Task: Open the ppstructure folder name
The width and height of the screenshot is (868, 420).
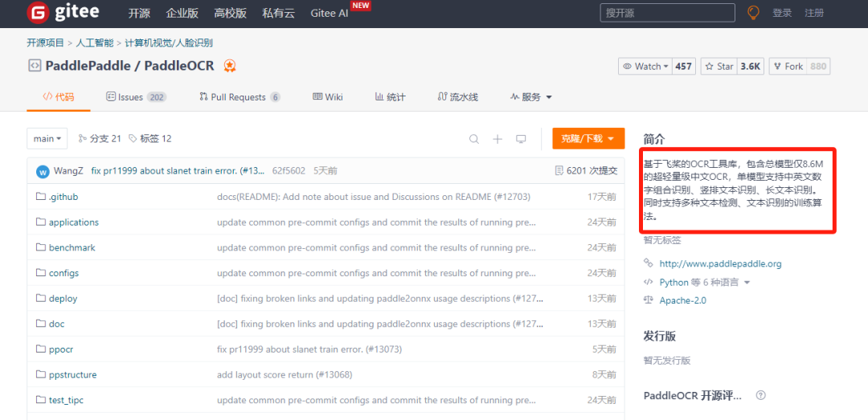Action: point(72,374)
